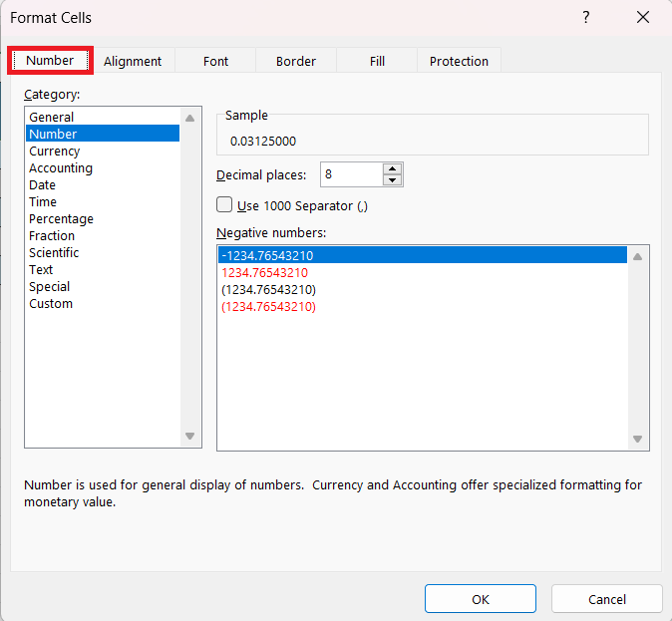Pick the Scientific category
Viewport: 672px width, 621px height.
[x=103, y=252]
